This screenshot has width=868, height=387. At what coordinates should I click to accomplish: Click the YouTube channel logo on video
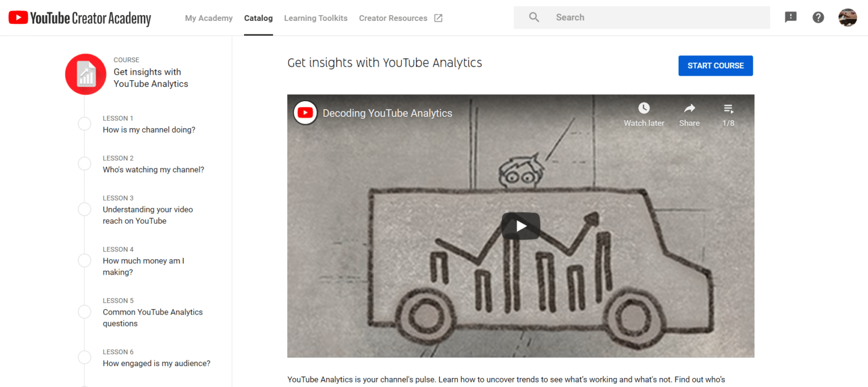pyautogui.click(x=305, y=113)
